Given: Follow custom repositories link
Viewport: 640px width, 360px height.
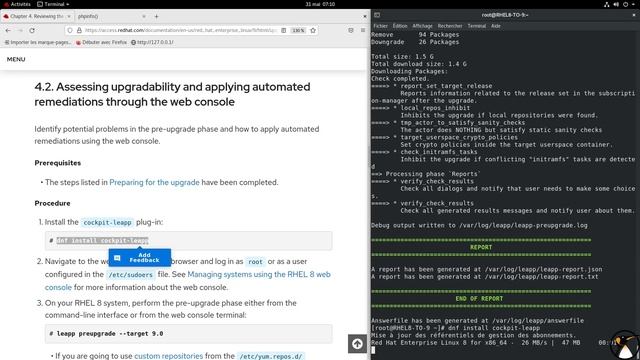Looking at the screenshot, I should coord(169,356).
